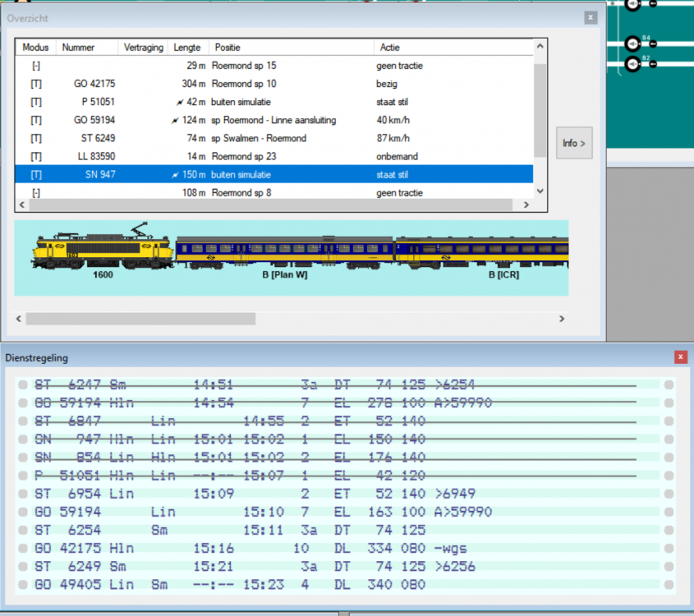Sort by the Positie column header
The width and height of the screenshot is (694, 616).
click(x=226, y=48)
